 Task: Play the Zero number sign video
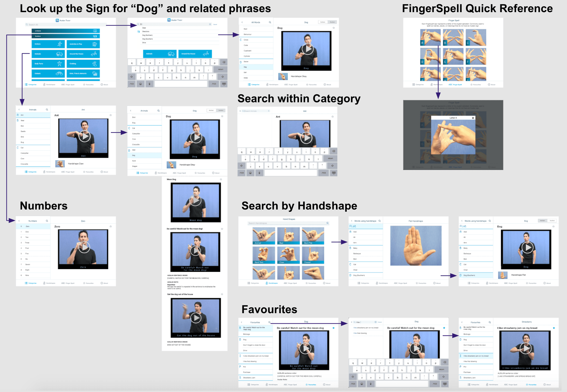click(x=84, y=247)
